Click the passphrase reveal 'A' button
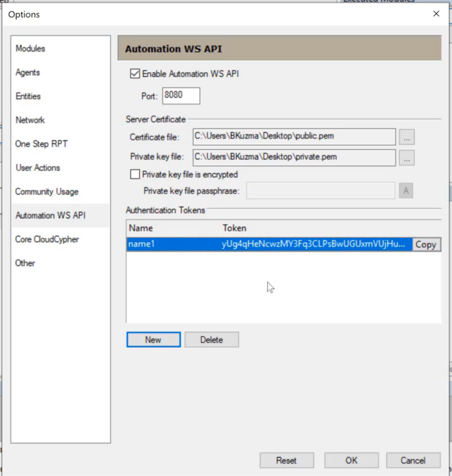Screen dimensions: 452x476 point(406,191)
